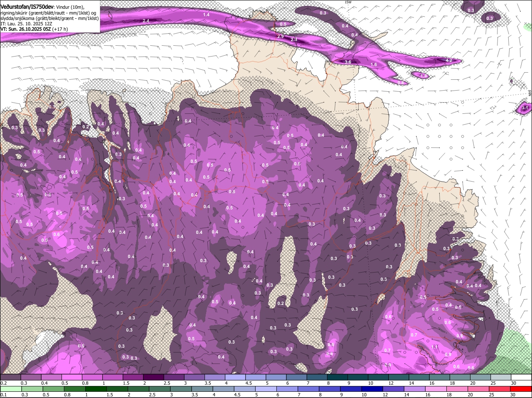Screen dimensions: 532x398
Task: Select the pale green bottom-row swatch labeled 0.1
Action: click(x=10, y=389)
